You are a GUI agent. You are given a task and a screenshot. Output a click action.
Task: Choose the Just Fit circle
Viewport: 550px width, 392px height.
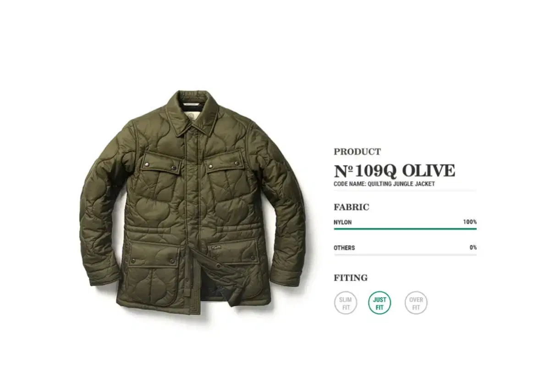(x=379, y=303)
